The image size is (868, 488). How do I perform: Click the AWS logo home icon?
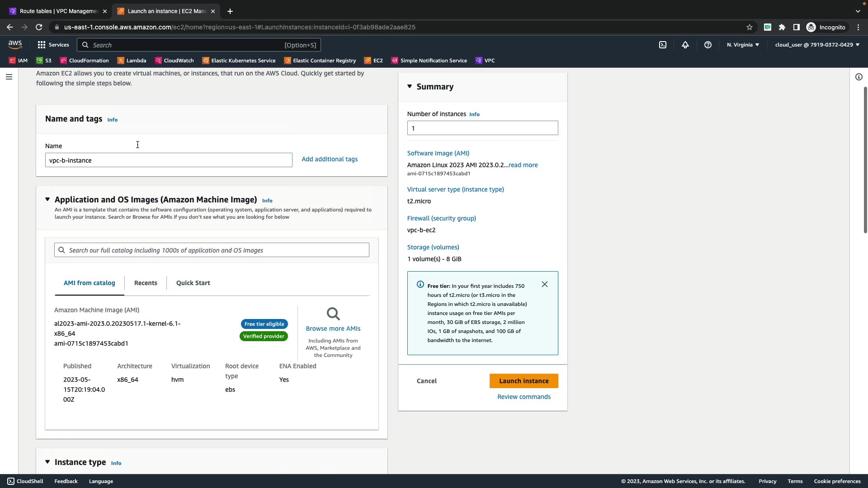pos(15,44)
